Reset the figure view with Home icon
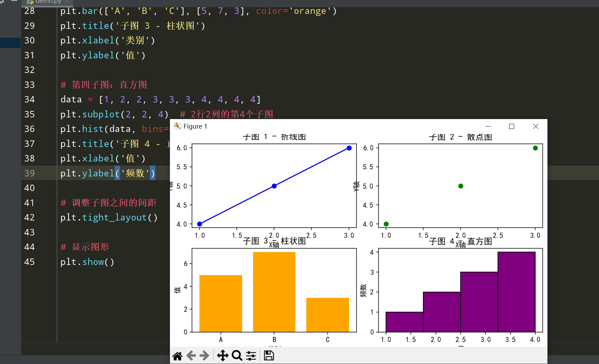The height and width of the screenshot is (364, 599). pos(177,356)
